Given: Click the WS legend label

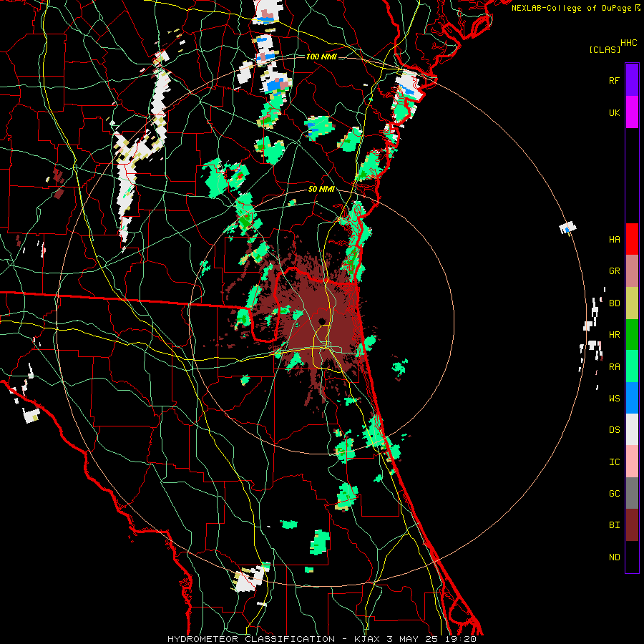Looking at the screenshot, I should (x=614, y=399).
